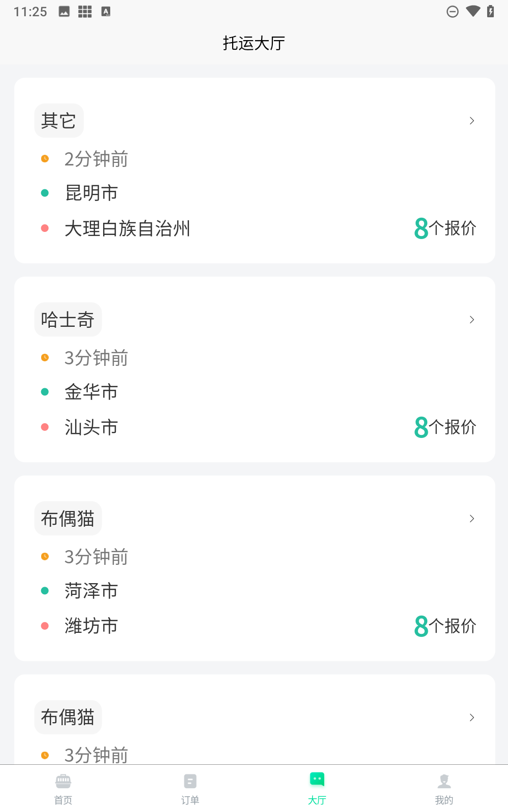
Task: Switch to the 订单 tab label
Action: (x=190, y=800)
